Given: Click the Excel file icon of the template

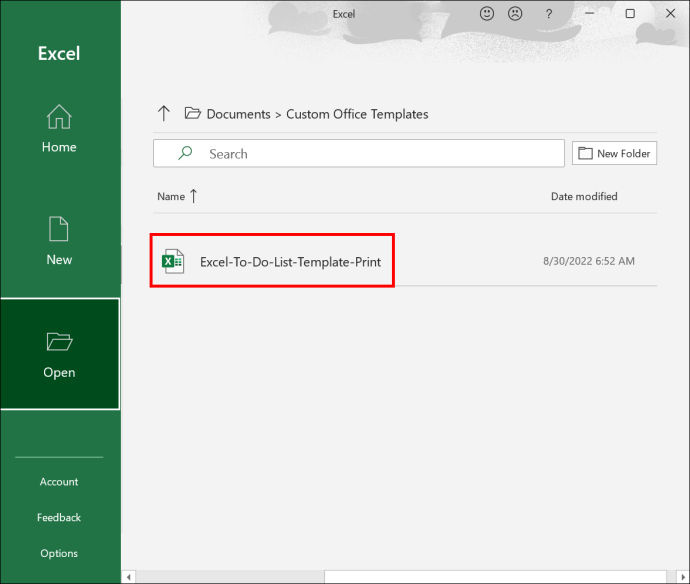Looking at the screenshot, I should coord(173,261).
